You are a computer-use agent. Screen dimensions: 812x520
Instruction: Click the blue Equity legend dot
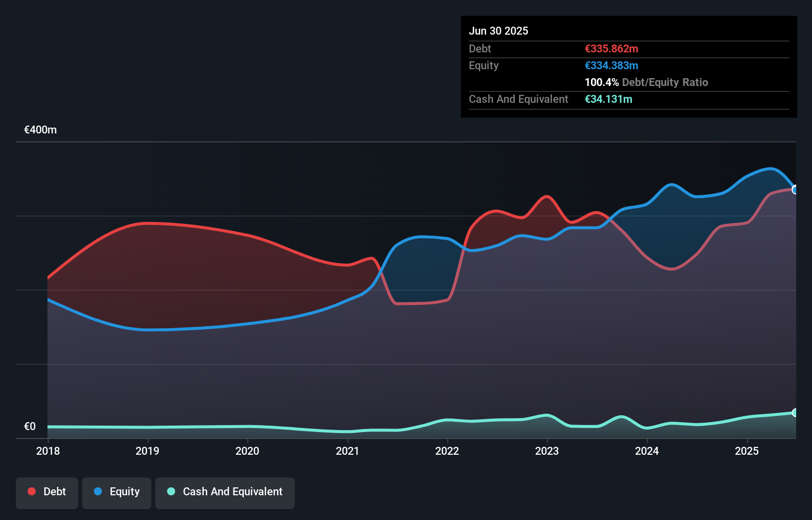coord(98,491)
